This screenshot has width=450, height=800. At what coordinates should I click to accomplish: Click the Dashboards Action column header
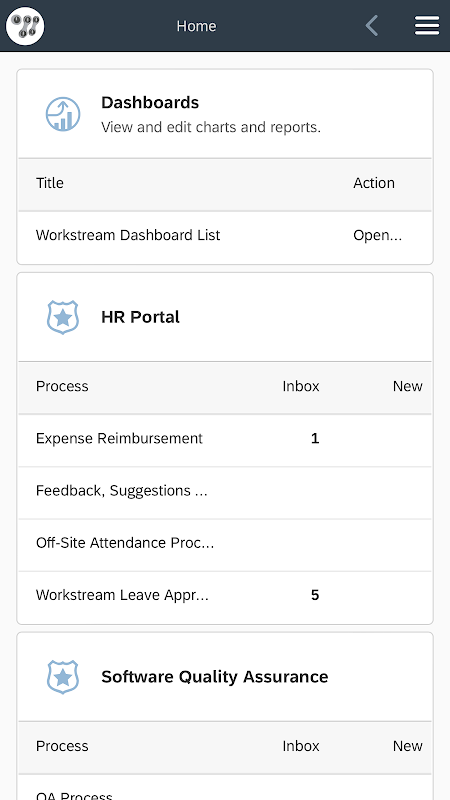[x=374, y=183]
